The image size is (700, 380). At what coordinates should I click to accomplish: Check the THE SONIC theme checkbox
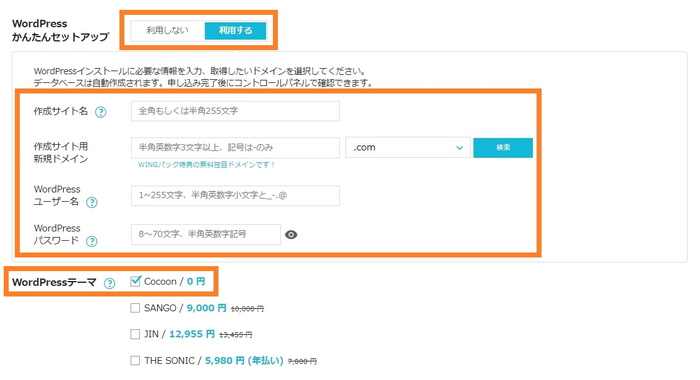point(135,360)
